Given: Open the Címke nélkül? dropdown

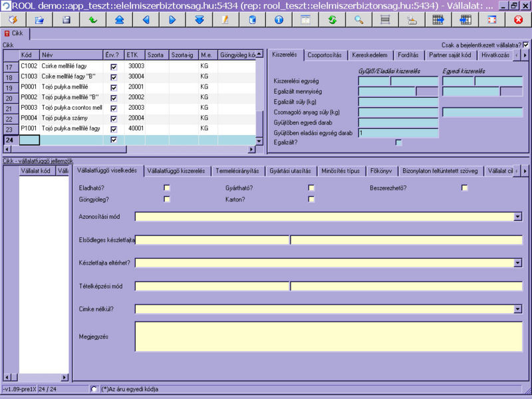Looking at the screenshot, I should click(518, 309).
